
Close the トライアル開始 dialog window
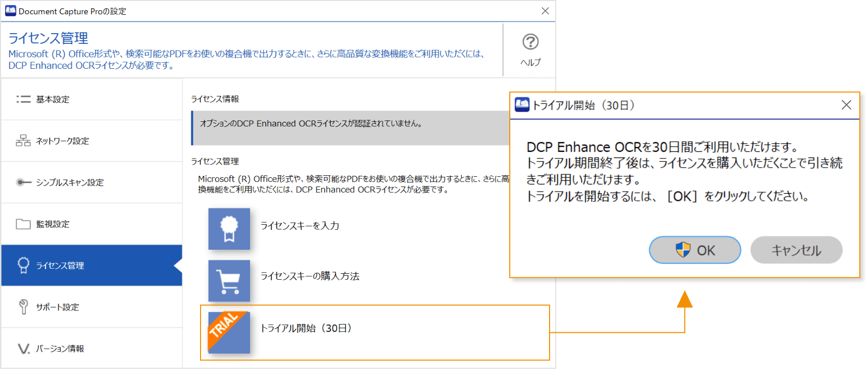(x=846, y=105)
